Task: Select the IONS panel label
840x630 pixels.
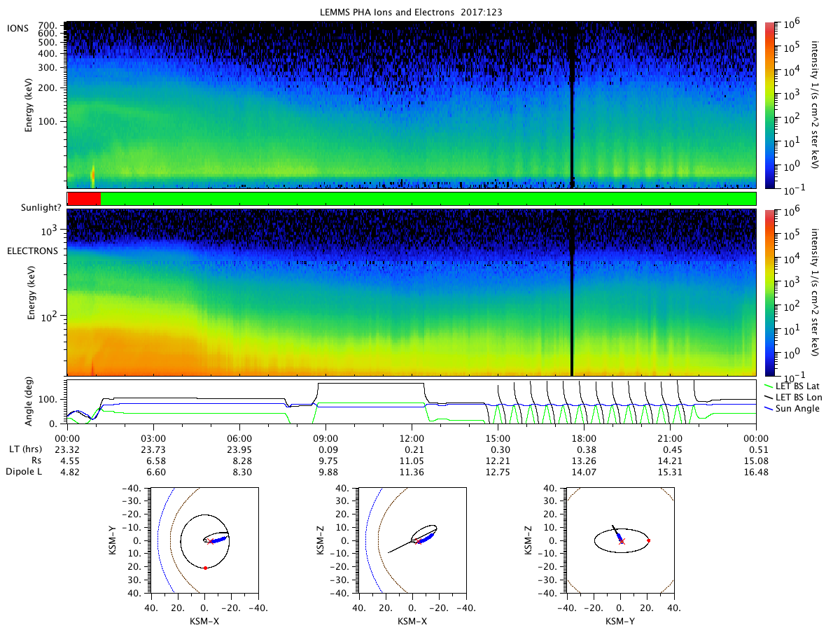Action: click(17, 28)
